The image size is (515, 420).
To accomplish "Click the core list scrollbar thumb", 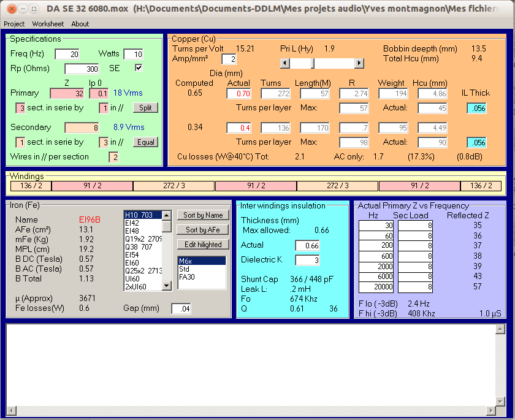I will point(167,226).
